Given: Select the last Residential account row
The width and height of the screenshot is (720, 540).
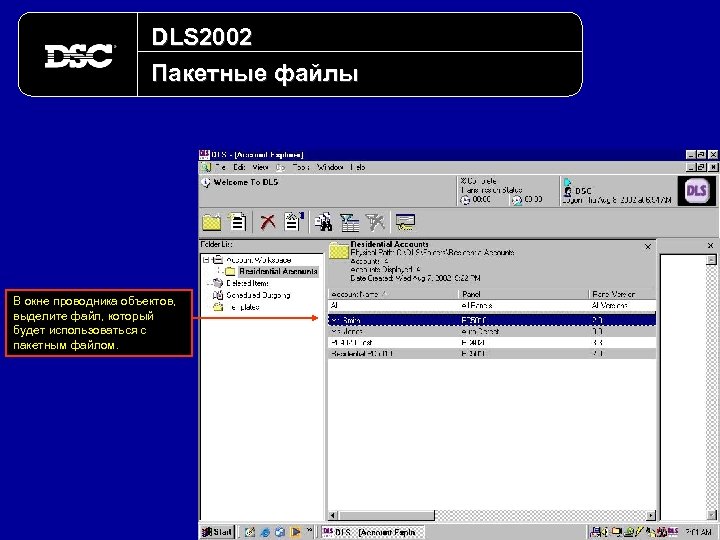Looking at the screenshot, I should [492, 354].
